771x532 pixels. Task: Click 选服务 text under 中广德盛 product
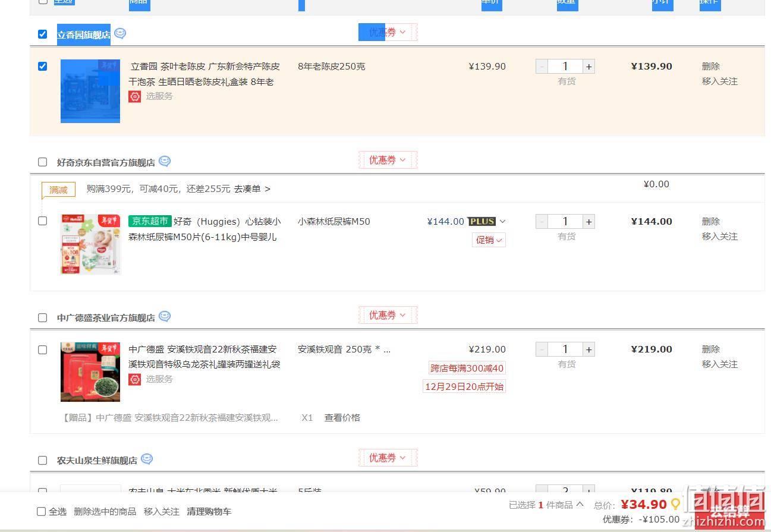click(159, 379)
